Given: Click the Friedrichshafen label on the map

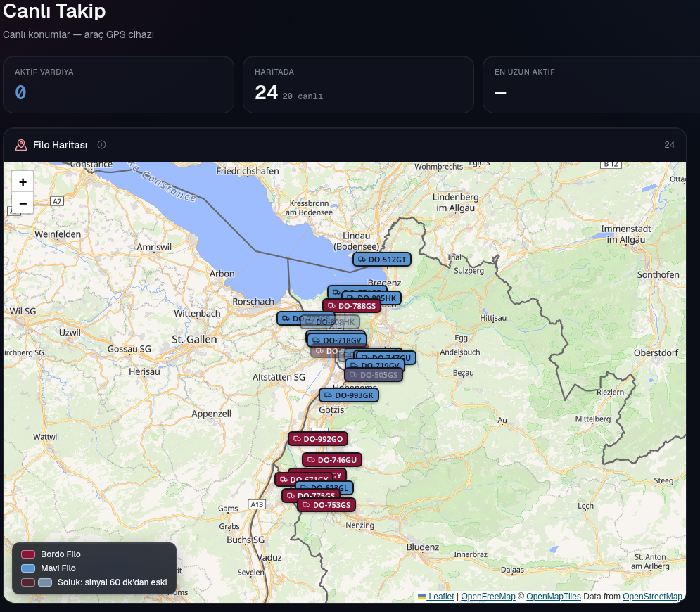Looking at the screenshot, I should pos(248,172).
